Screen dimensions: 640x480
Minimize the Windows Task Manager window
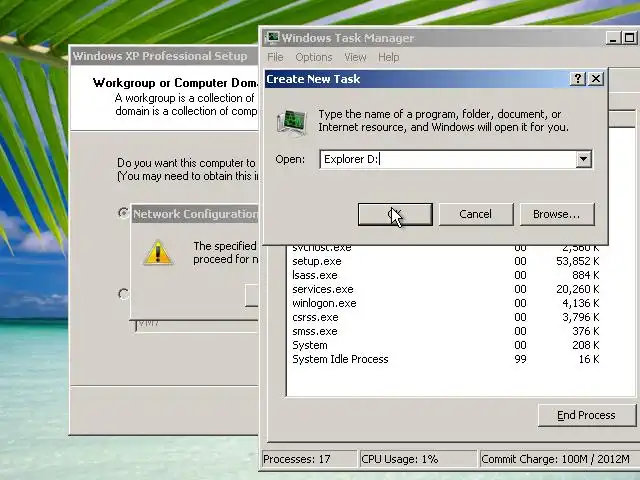(613, 38)
